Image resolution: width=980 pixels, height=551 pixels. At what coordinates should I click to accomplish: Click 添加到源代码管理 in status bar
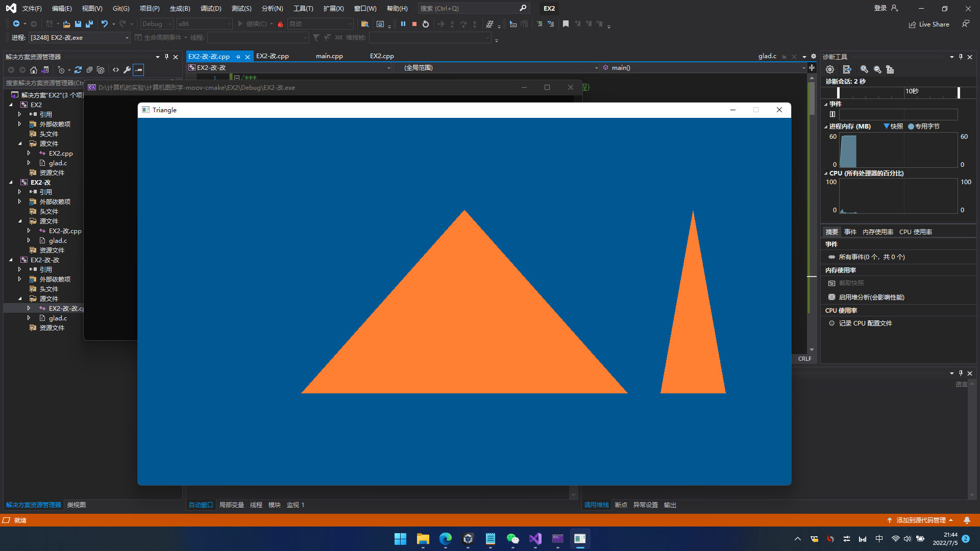point(921,520)
